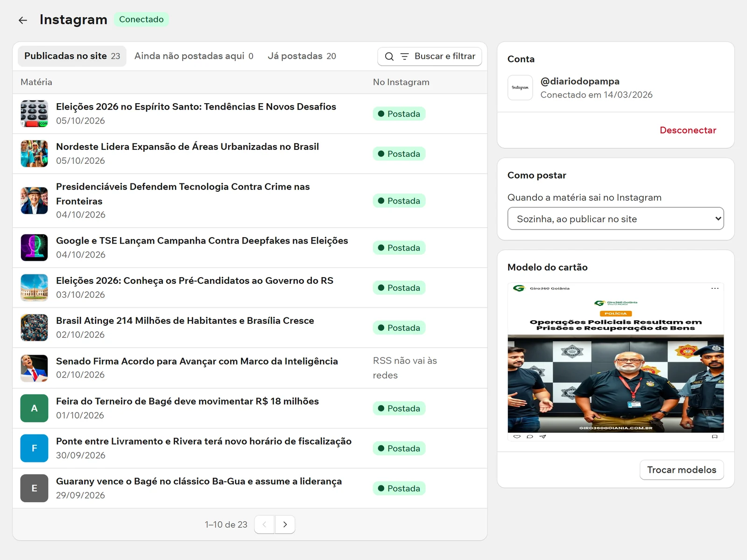747x560 pixels.
Task: Open thumbnail for Nordeste Lidera Expansão story
Action: tap(34, 154)
